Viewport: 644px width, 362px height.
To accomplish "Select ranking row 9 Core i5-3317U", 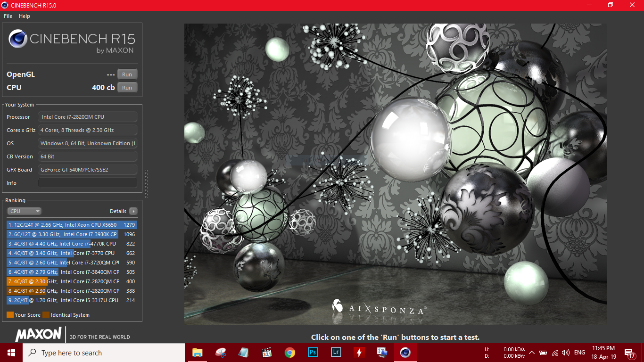I will click(x=72, y=300).
